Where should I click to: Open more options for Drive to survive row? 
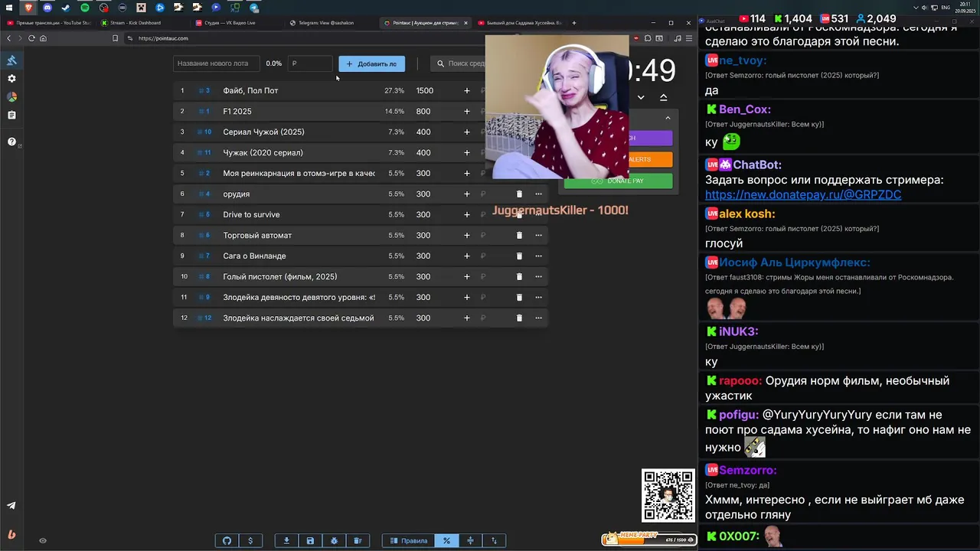538,214
